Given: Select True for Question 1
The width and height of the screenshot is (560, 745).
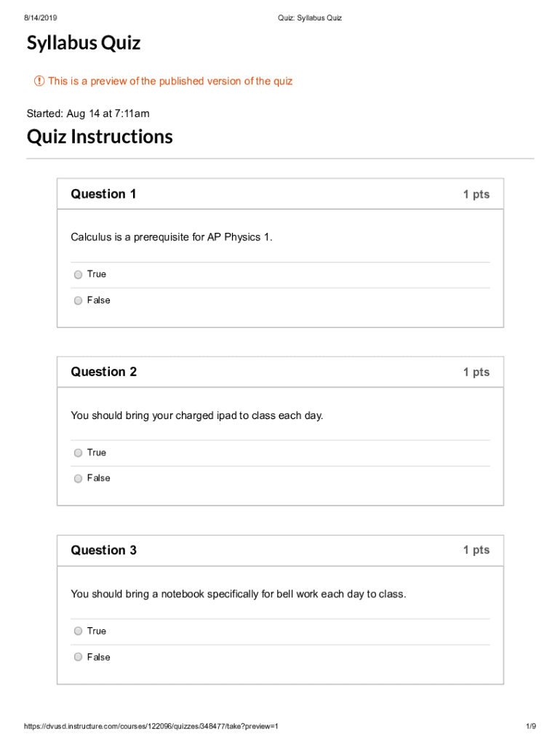Looking at the screenshot, I should pos(78,274).
